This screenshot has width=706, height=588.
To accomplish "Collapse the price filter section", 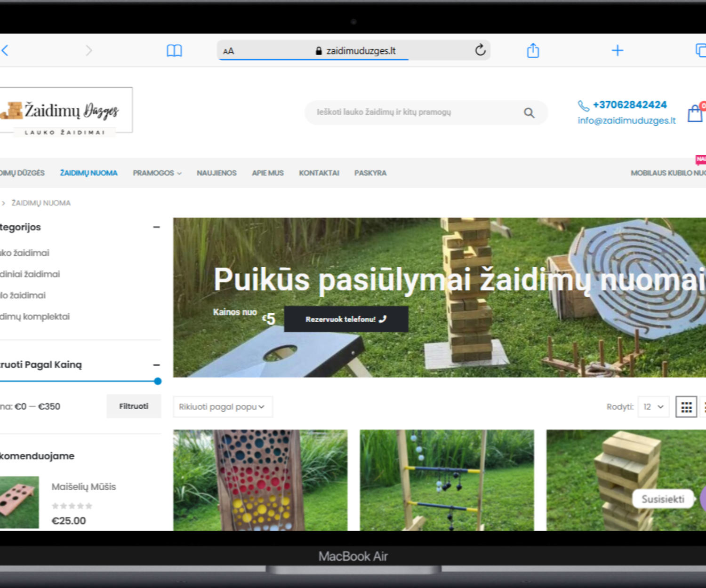I will pos(156,365).
